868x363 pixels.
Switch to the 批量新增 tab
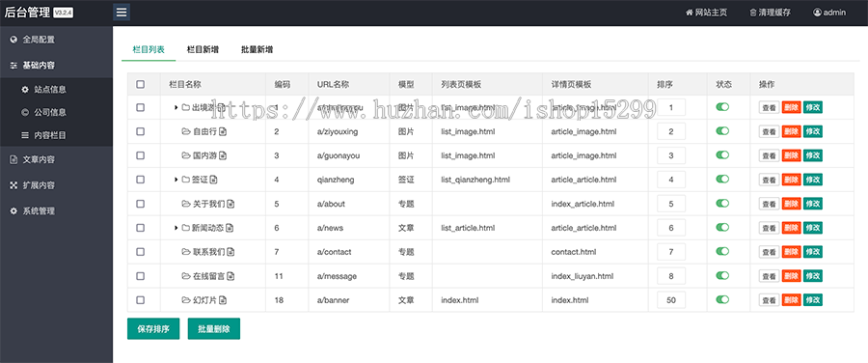point(257,49)
